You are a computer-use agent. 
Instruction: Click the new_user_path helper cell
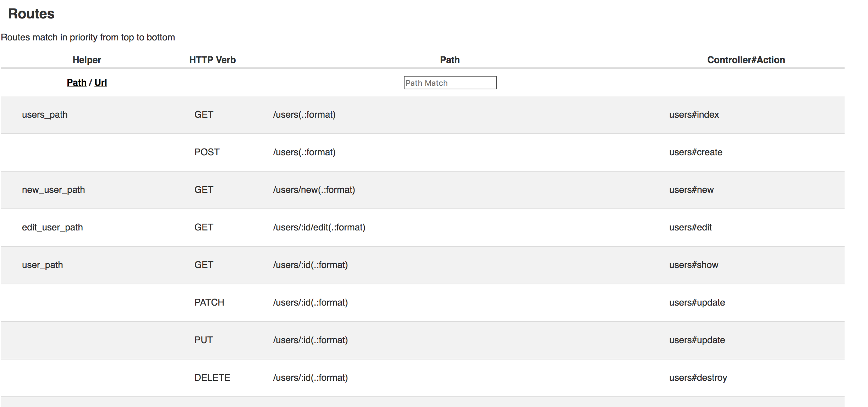tap(53, 190)
